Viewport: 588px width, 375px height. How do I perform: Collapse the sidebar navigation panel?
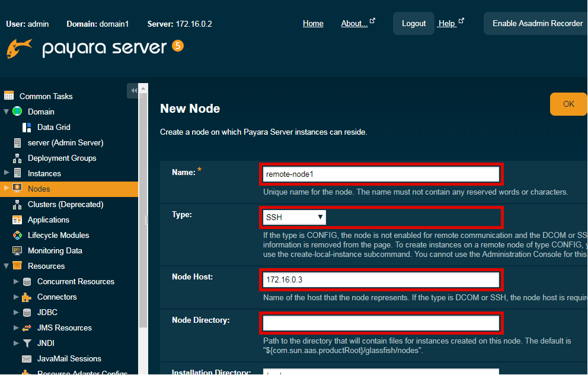133,90
